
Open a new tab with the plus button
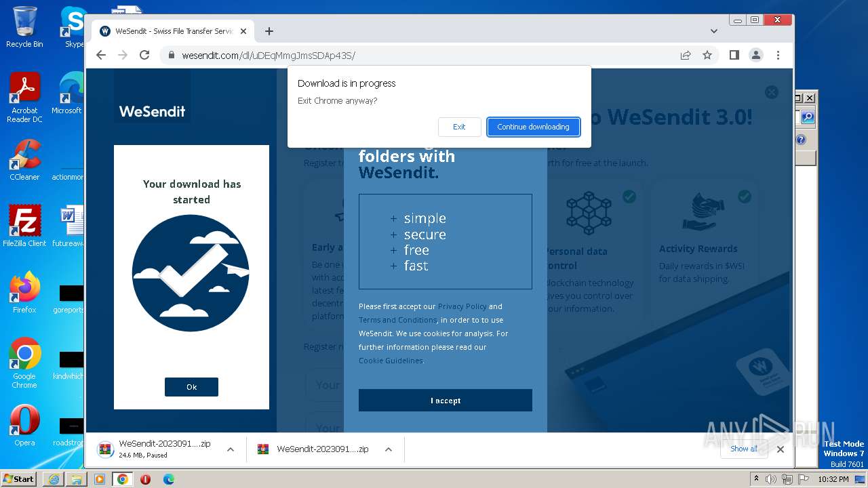[x=269, y=31]
